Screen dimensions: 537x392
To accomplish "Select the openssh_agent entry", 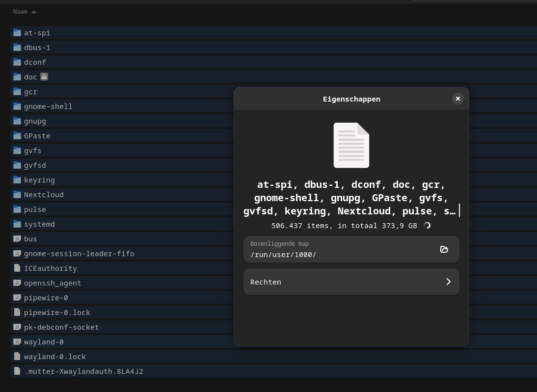I will 53,283.
